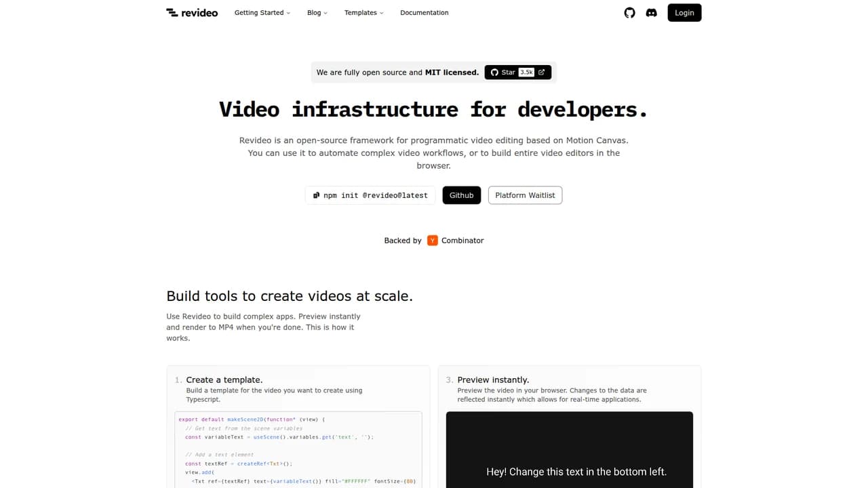Screen dimensions: 868x488
Task: Expand the Getting Started dropdown
Action: pyautogui.click(x=262, y=12)
